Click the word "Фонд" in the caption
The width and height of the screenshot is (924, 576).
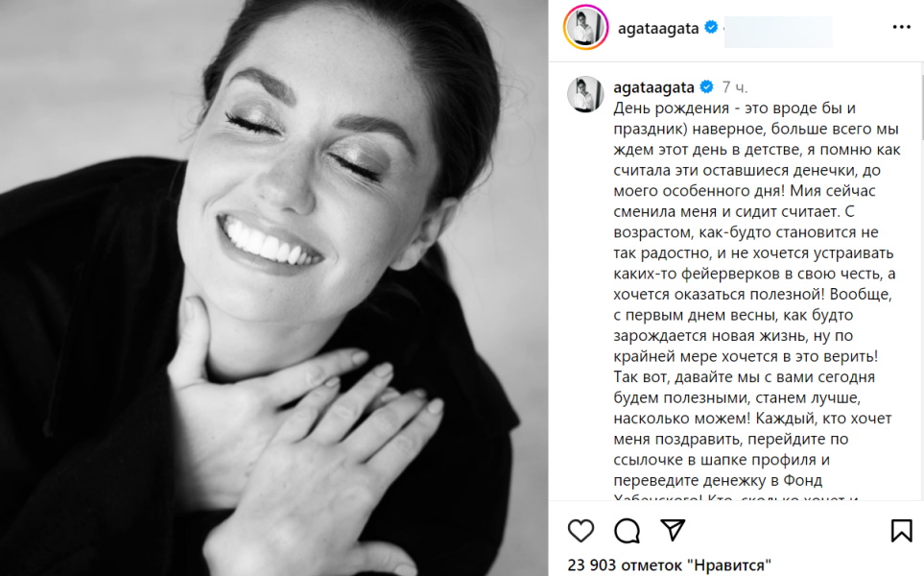(802, 481)
